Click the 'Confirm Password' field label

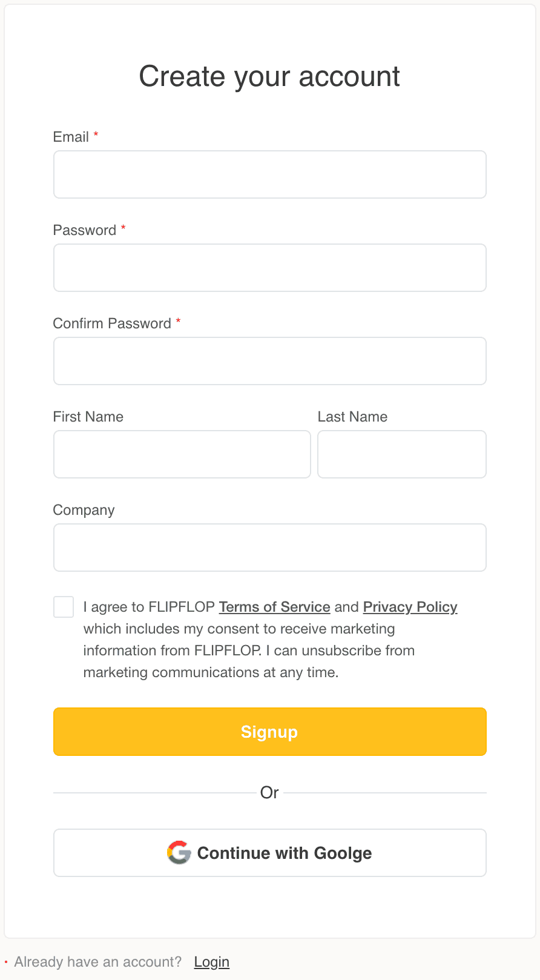112,323
